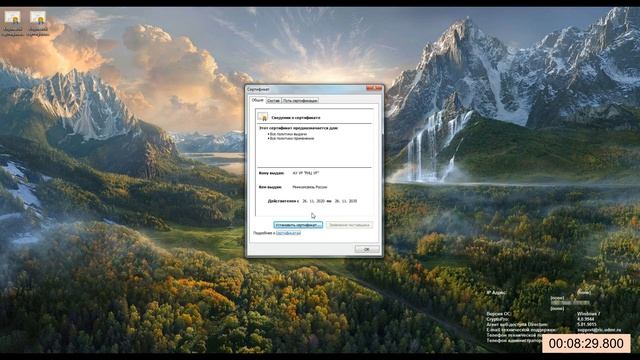Click the second certificate purpose bullet line
The width and height of the screenshot is (640, 360).
click(291, 138)
